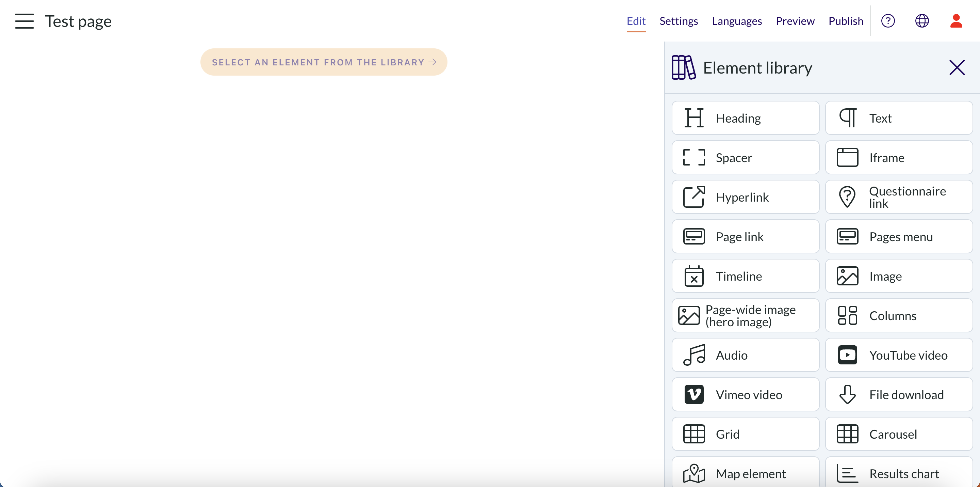The width and height of the screenshot is (980, 487).
Task: Select the Results chart label
Action: pyautogui.click(x=904, y=474)
